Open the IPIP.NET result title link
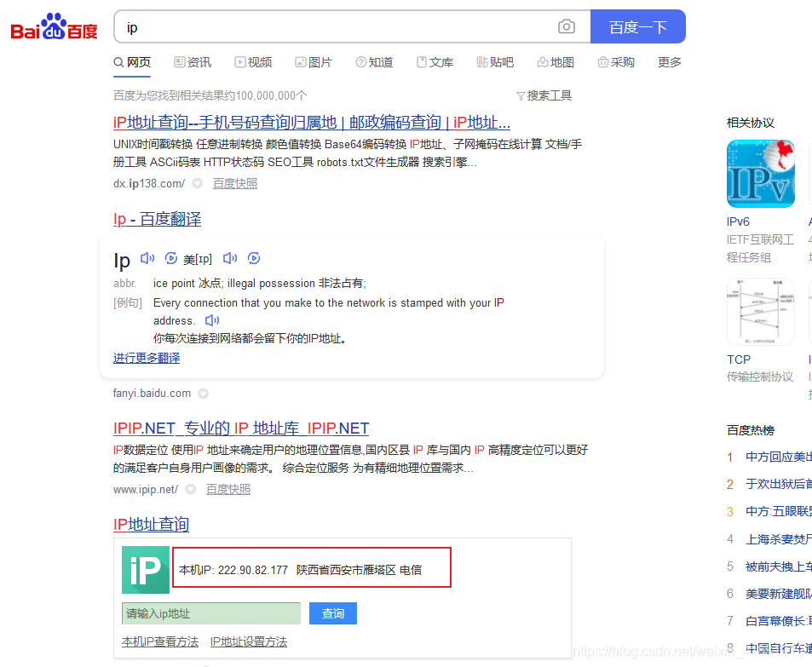The height and width of the screenshot is (667, 812). pos(241,428)
